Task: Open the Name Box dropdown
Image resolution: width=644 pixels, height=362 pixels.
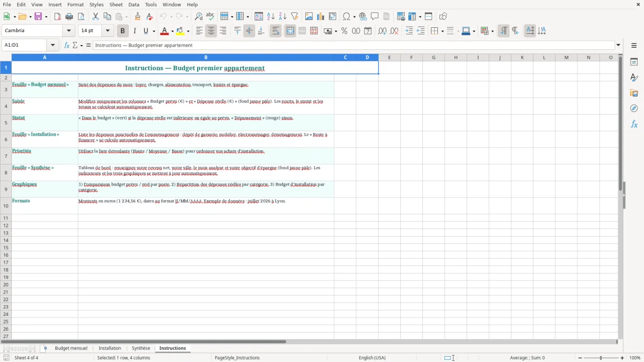Action: click(x=53, y=46)
